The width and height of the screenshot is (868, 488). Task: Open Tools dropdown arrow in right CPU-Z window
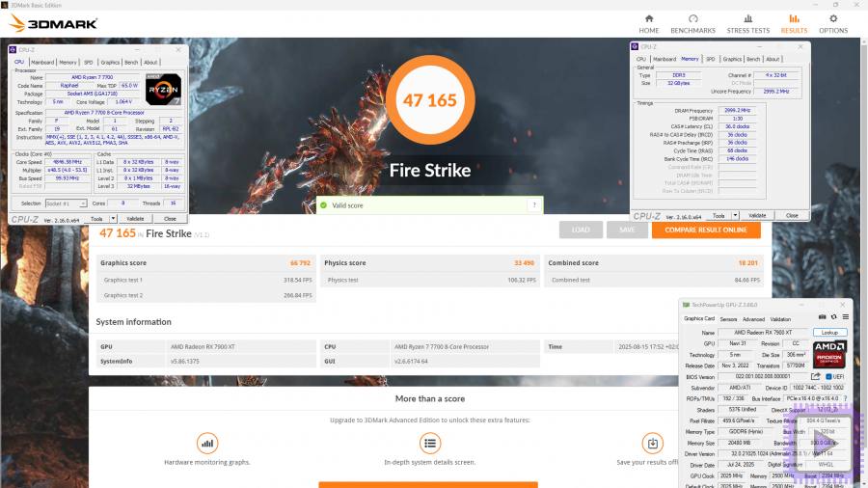tap(735, 216)
